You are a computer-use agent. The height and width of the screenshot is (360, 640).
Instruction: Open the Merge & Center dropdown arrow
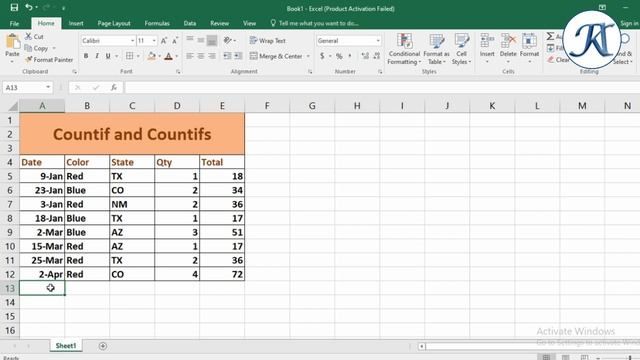pos(308,56)
